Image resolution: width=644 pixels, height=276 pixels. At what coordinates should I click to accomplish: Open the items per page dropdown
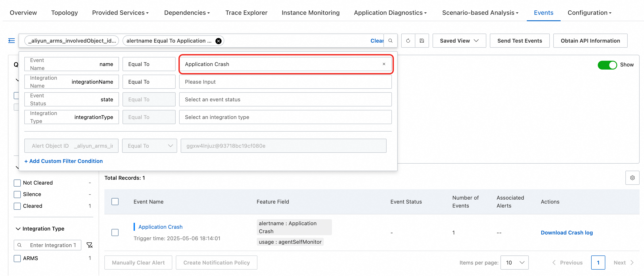tap(514, 263)
